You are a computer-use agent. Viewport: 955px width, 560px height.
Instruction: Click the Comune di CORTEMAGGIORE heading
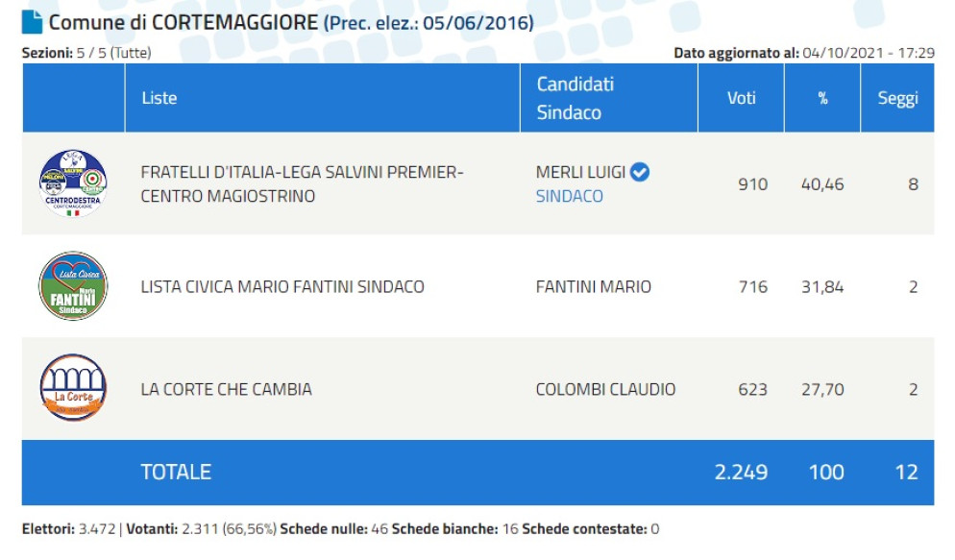coord(184,22)
